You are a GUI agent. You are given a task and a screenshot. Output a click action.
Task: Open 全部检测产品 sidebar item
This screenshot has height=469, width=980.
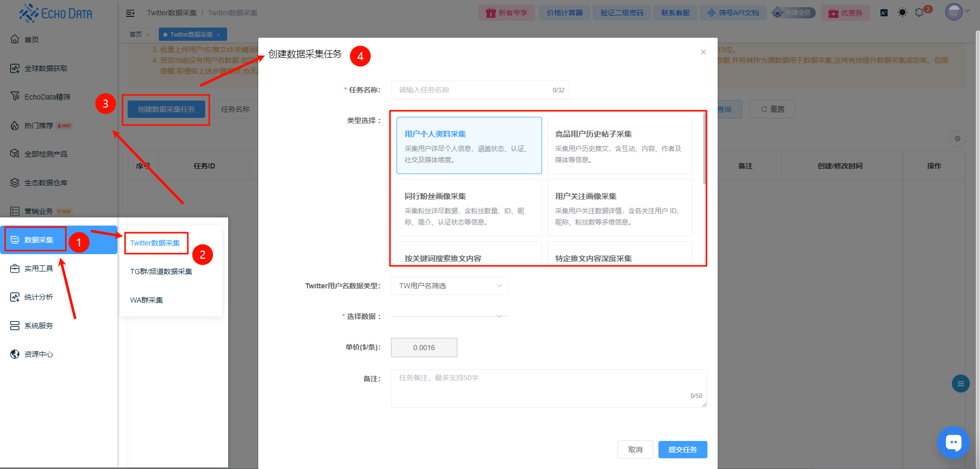[x=46, y=154]
